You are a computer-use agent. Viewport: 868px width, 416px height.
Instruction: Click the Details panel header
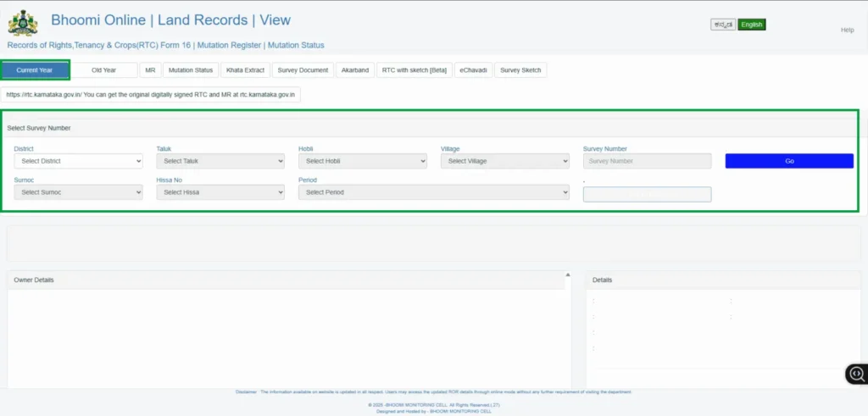click(724, 280)
